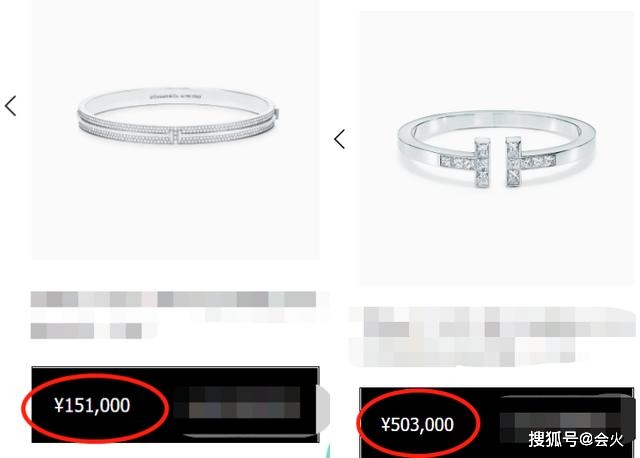The height and width of the screenshot is (458, 640).
Task: Click the 搜狐号@会火 watermark
Action: pos(576,440)
